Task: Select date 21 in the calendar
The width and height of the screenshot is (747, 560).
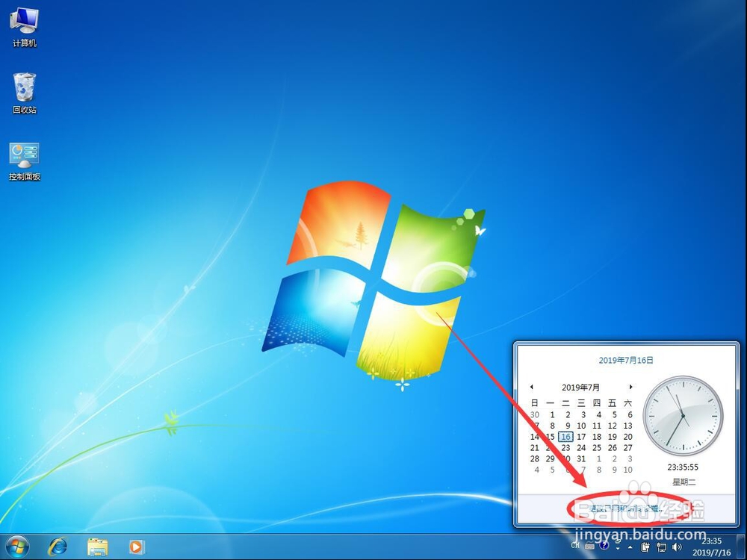Action: click(535, 447)
